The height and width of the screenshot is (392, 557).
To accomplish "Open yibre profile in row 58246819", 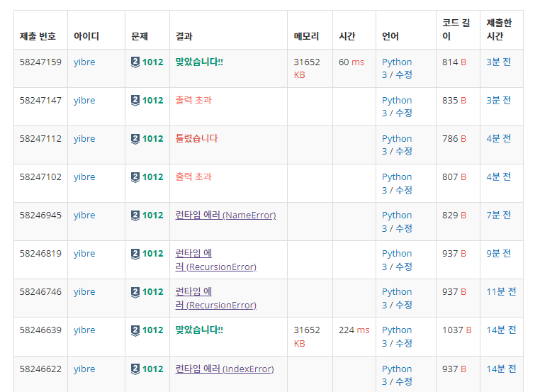I will (x=84, y=254).
